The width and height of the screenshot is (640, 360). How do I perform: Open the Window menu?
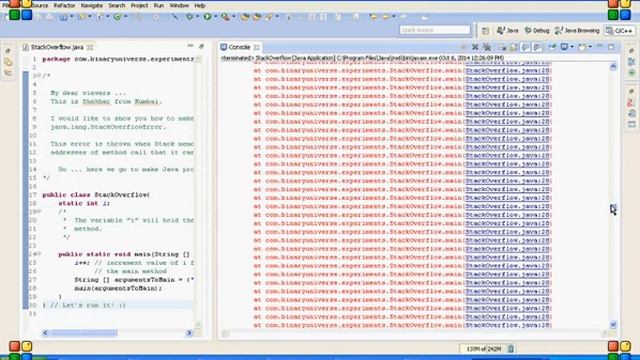point(179,5)
